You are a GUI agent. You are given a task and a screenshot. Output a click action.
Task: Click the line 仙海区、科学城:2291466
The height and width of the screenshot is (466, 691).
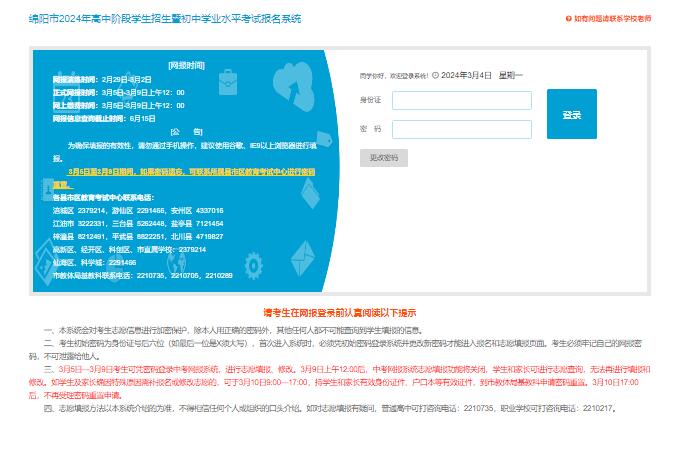coord(94,262)
